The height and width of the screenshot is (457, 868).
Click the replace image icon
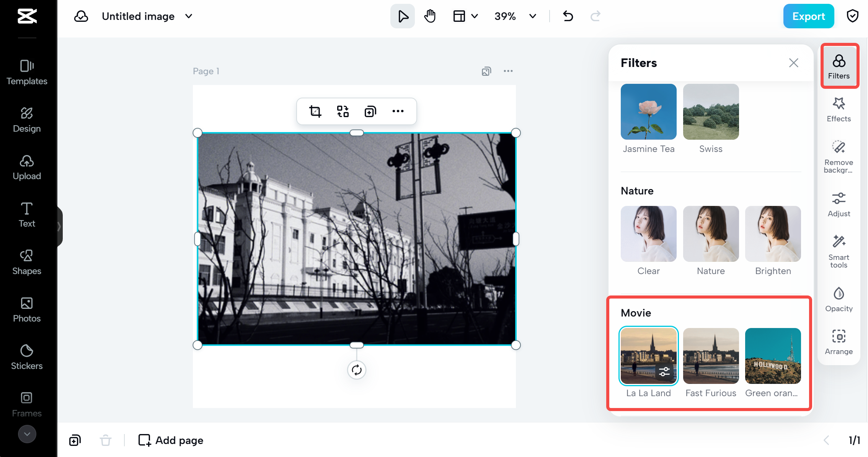tap(343, 111)
